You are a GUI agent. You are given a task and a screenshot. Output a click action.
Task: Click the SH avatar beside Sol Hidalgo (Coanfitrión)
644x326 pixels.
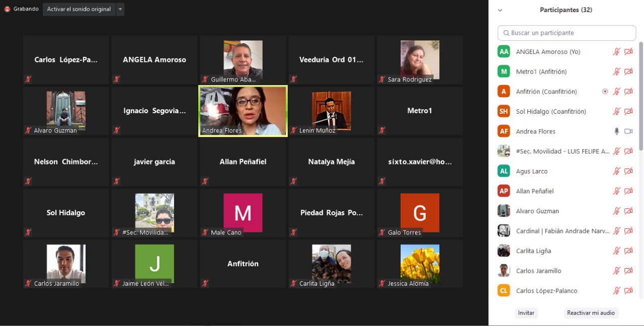pos(504,111)
